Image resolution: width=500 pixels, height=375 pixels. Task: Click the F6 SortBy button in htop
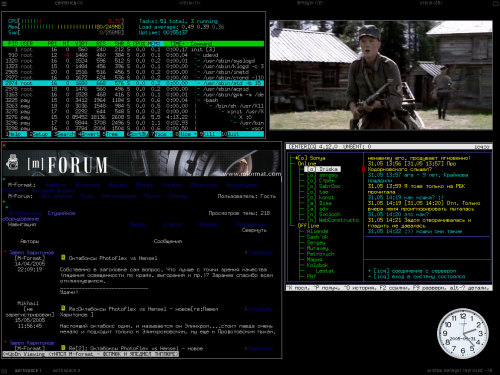tap(138, 134)
